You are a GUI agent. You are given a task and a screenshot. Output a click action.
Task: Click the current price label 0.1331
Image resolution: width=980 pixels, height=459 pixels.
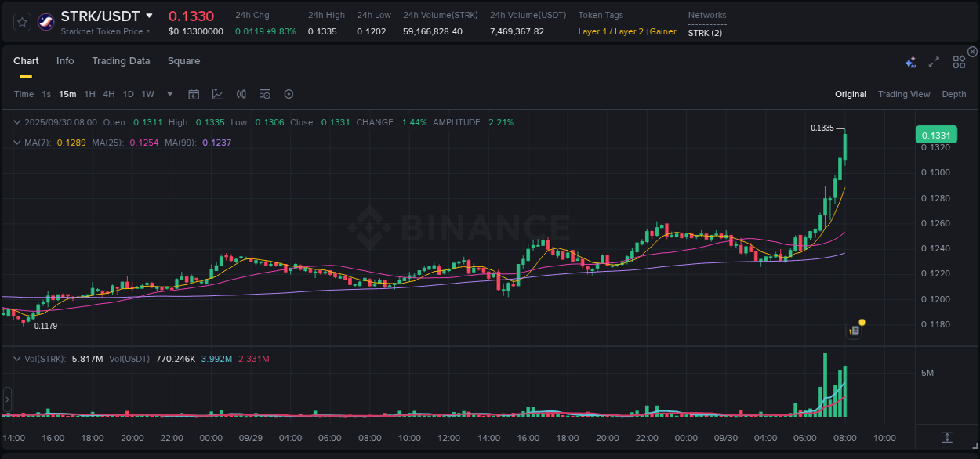(x=936, y=134)
